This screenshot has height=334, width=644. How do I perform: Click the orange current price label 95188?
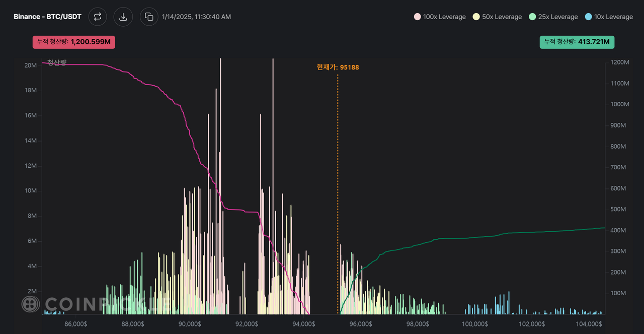click(x=338, y=67)
